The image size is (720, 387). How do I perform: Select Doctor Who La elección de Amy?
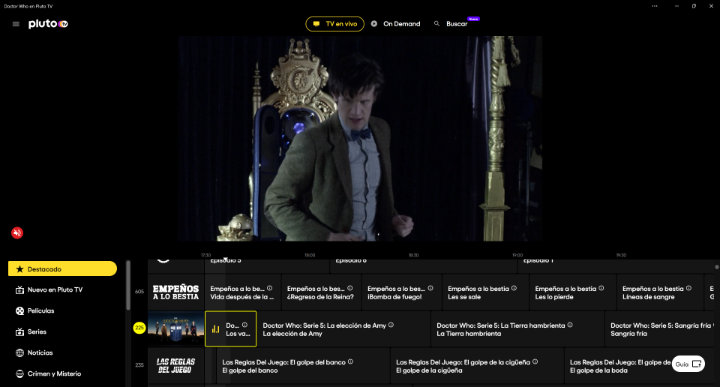click(x=344, y=329)
